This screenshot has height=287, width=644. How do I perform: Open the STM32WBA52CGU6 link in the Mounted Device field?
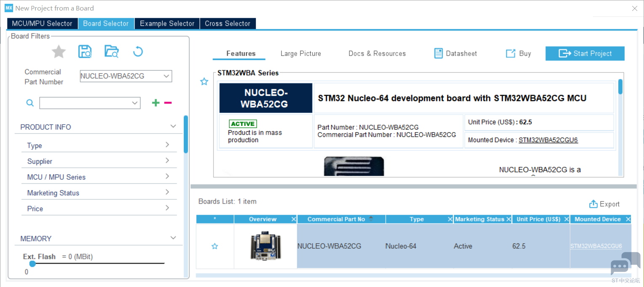(x=548, y=140)
